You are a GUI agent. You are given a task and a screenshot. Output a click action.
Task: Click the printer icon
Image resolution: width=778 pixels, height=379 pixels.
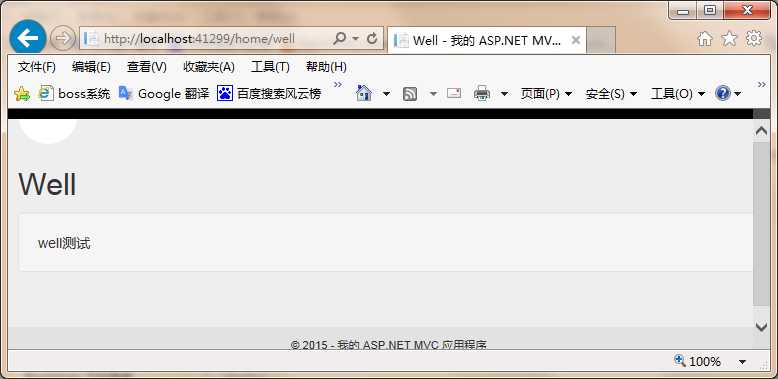click(x=482, y=93)
